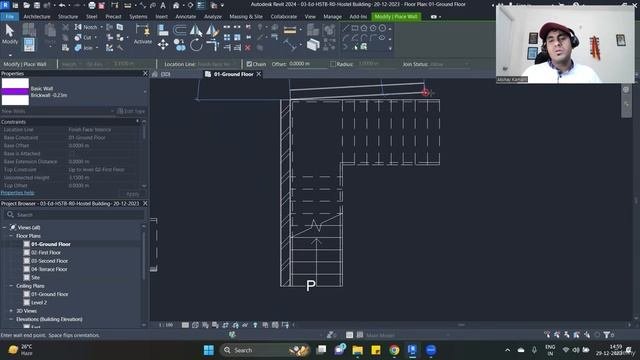
Task: Open File Explorer from taskbar
Action: 358,350
